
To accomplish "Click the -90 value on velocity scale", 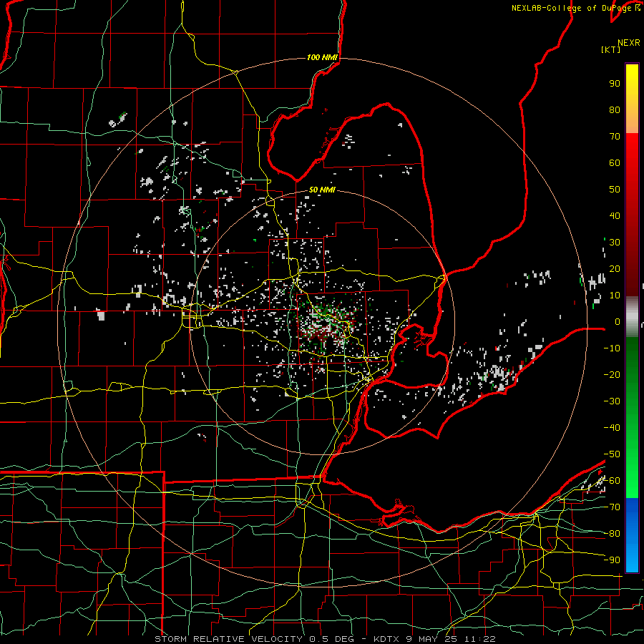I will click(612, 560).
